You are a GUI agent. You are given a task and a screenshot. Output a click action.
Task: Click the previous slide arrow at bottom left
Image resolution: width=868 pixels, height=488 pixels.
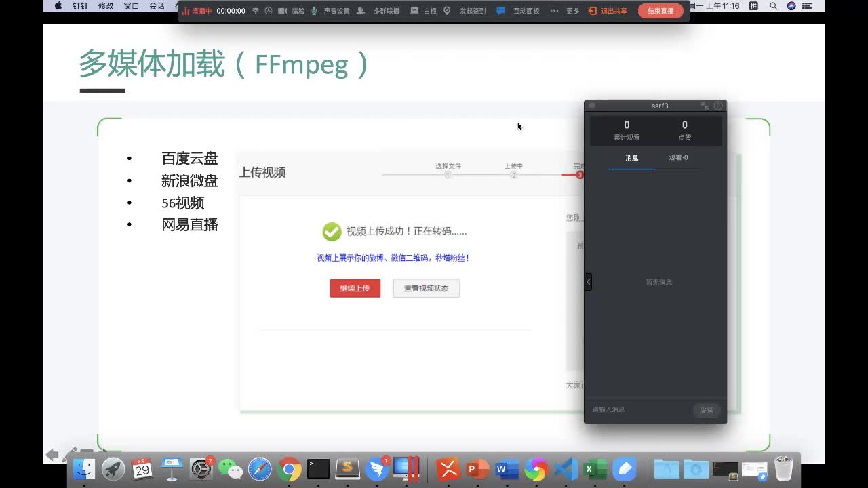52,454
